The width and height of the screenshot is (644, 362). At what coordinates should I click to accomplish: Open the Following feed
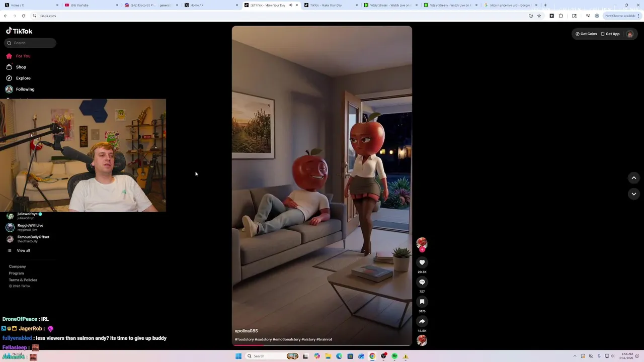pos(20,89)
